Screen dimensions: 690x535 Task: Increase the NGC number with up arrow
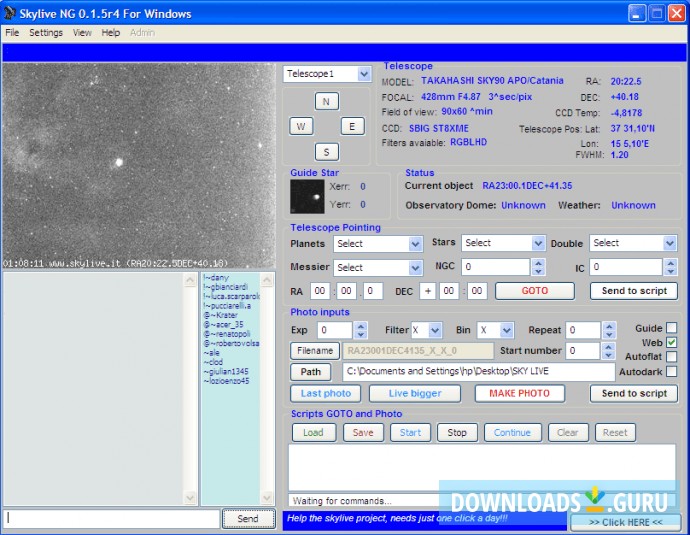pyautogui.click(x=538, y=263)
